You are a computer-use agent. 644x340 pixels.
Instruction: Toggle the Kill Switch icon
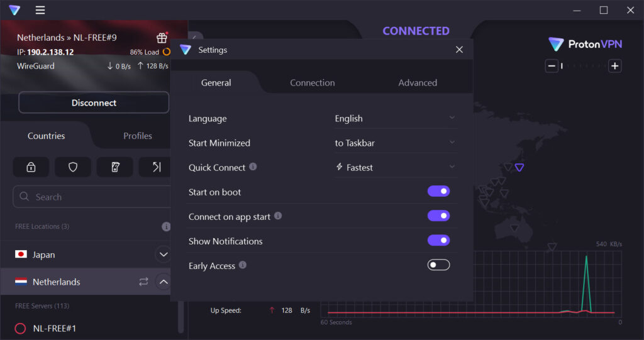coord(115,167)
